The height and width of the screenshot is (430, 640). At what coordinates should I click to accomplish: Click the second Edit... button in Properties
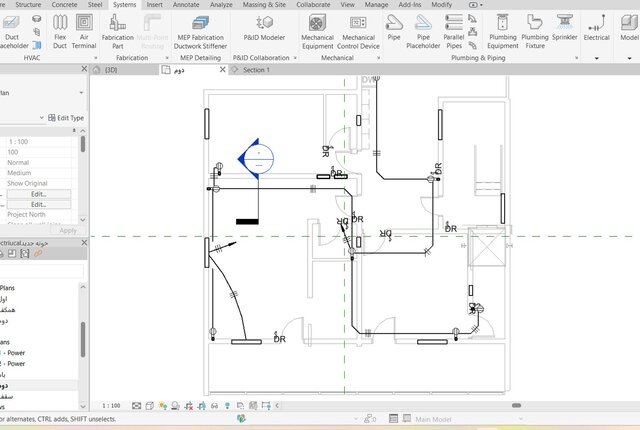click(39, 204)
